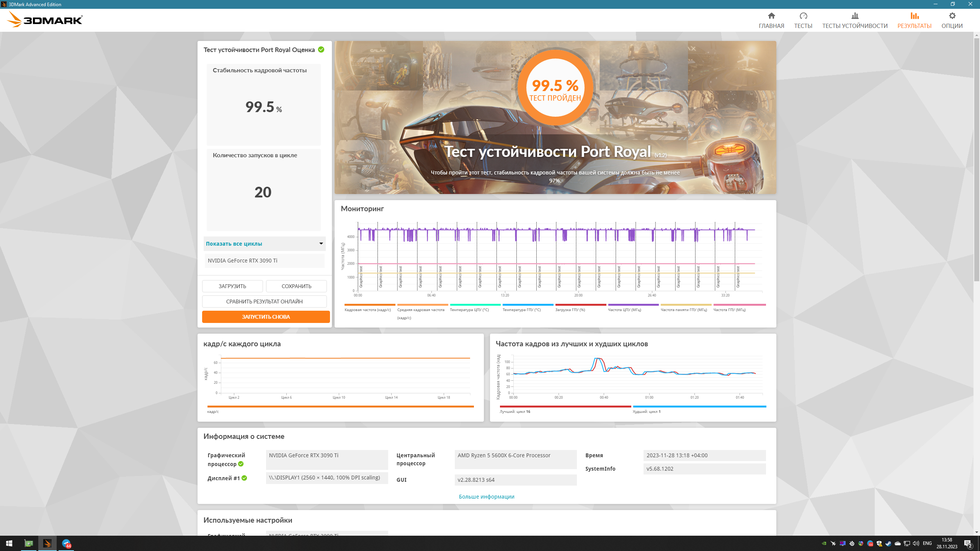The image size is (980, 551).
Task: Click the 3DMark taskbar icon
Action: [x=47, y=543]
